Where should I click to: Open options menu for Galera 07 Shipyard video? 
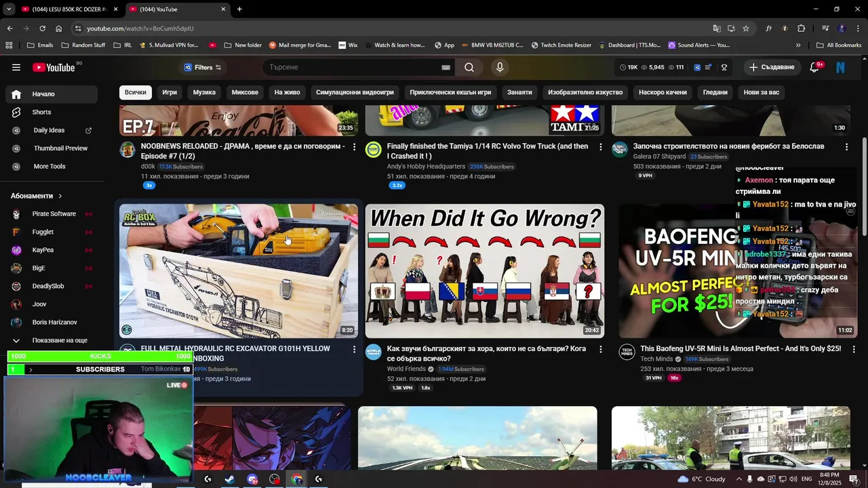tap(846, 146)
